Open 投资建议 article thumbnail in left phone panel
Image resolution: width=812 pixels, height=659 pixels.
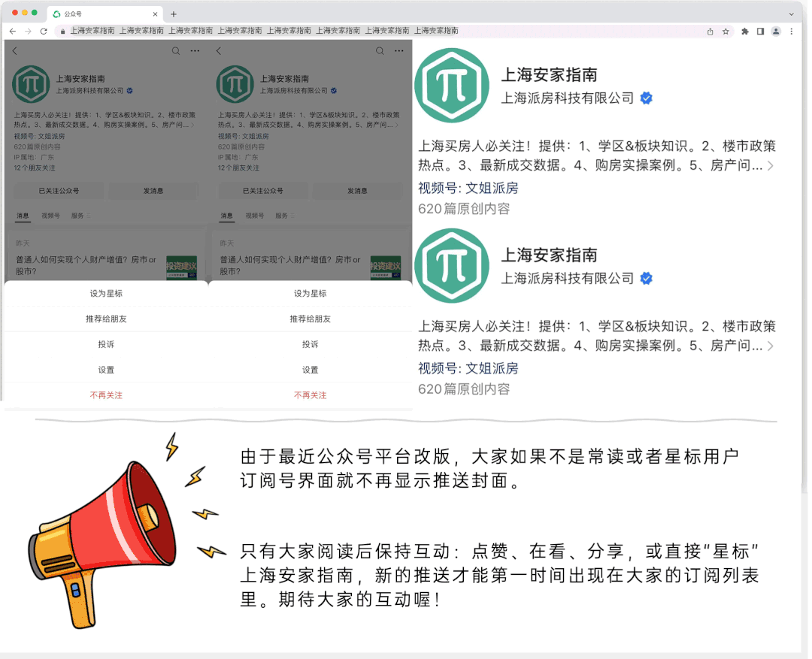(182, 268)
